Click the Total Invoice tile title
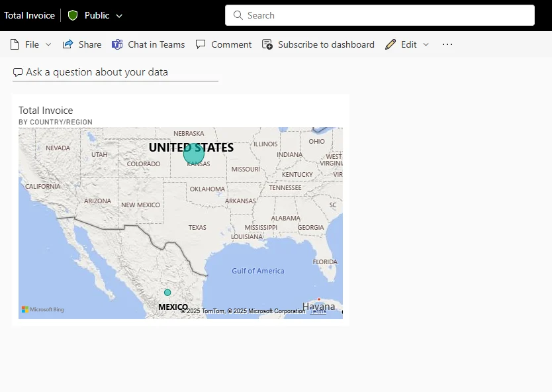This screenshot has height=392, width=552. [46, 110]
